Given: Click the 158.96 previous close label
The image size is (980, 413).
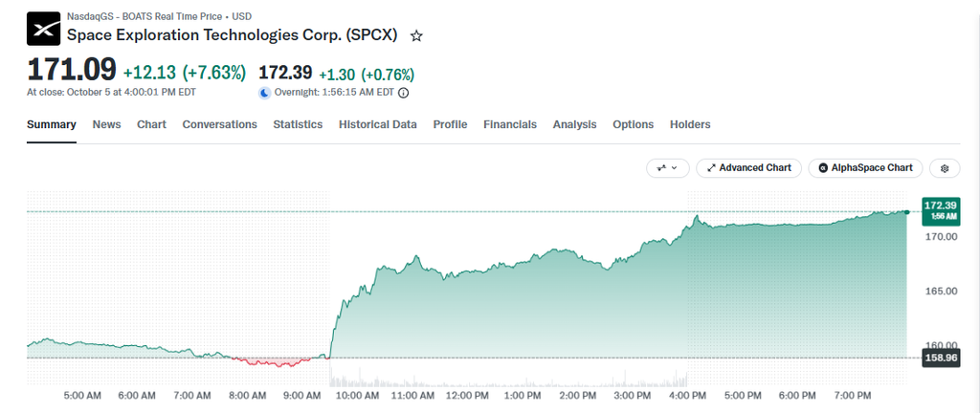Looking at the screenshot, I should pyautogui.click(x=941, y=359).
